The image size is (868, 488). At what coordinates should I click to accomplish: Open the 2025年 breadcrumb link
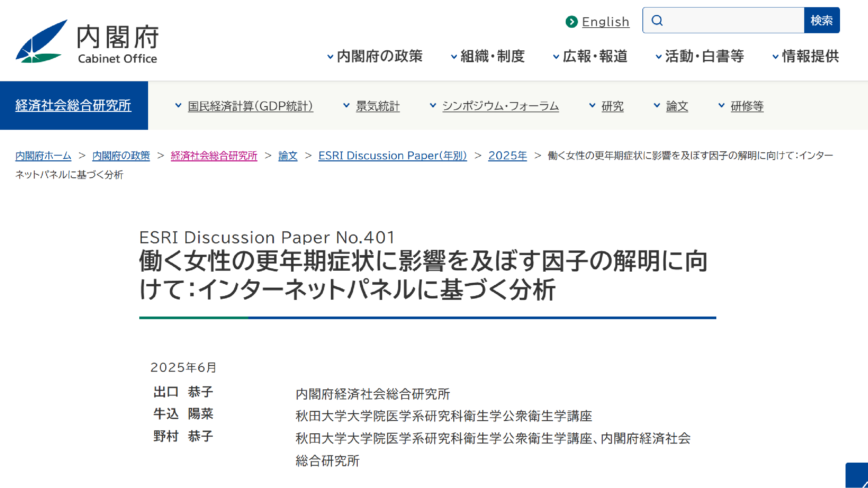click(507, 156)
